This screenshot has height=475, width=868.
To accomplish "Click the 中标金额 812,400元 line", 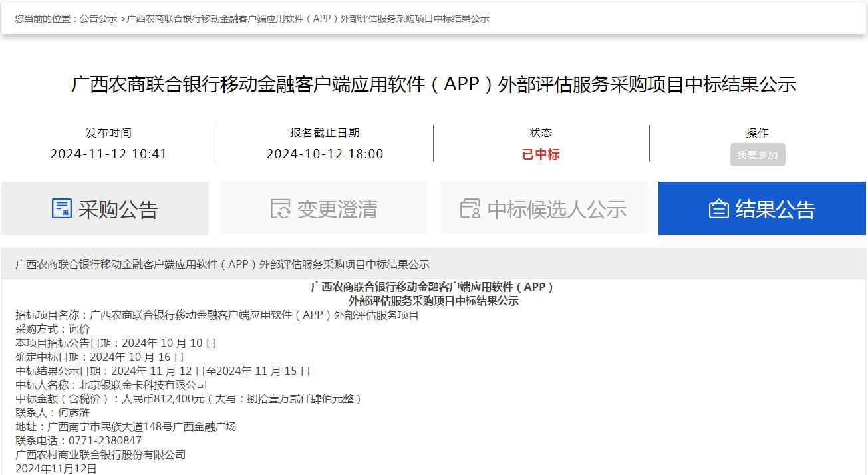I will pyautogui.click(x=189, y=399).
